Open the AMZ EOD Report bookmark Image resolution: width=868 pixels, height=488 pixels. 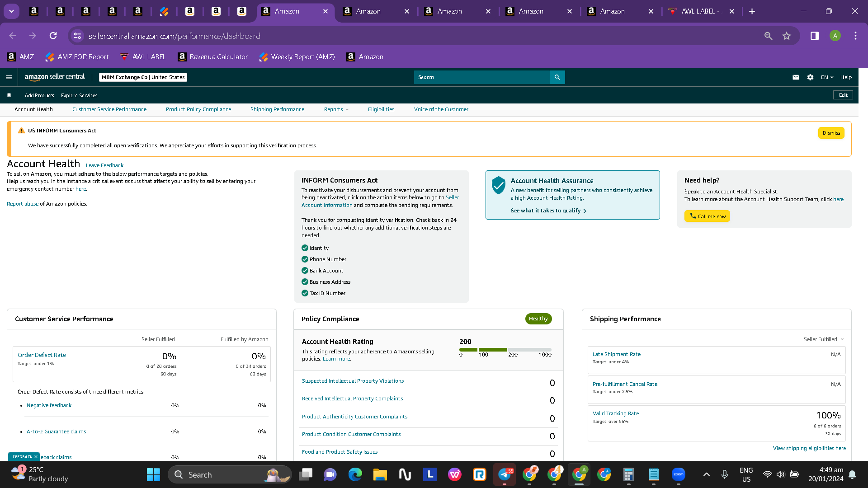click(x=77, y=57)
